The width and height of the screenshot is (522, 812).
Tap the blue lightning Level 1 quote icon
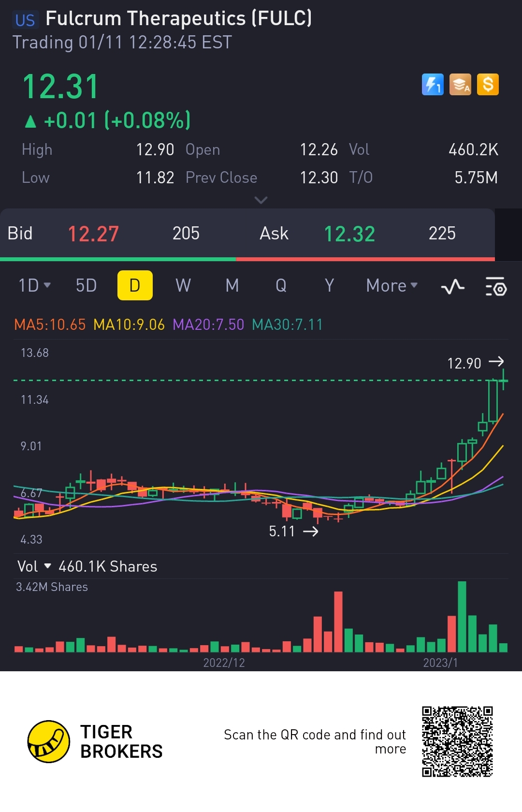click(x=433, y=85)
